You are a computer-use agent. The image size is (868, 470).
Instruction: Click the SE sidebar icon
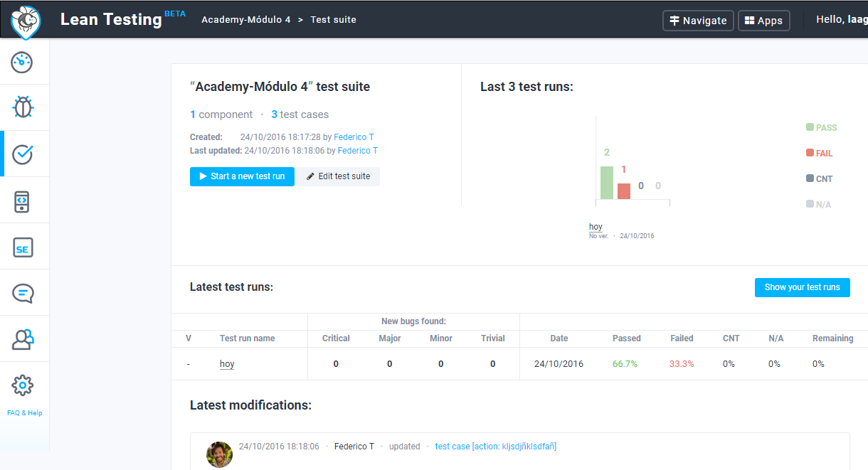(x=23, y=247)
